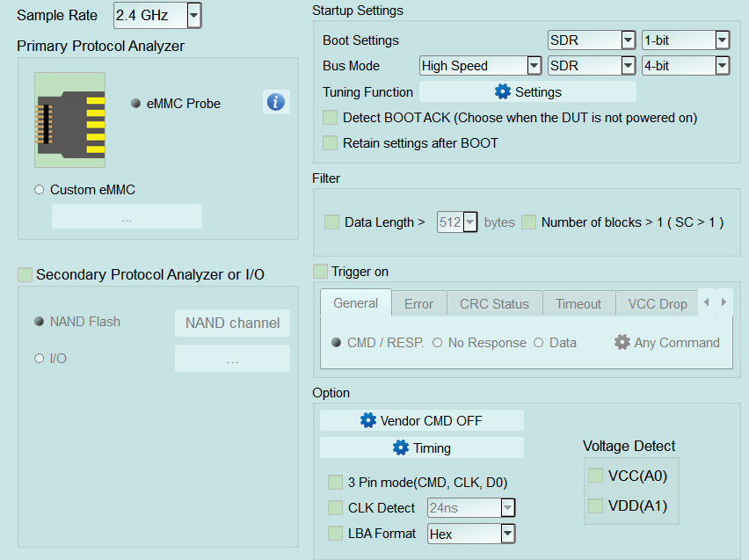Image resolution: width=749 pixels, height=560 pixels.
Task: Click the NAND channel button
Action: pyautogui.click(x=232, y=323)
